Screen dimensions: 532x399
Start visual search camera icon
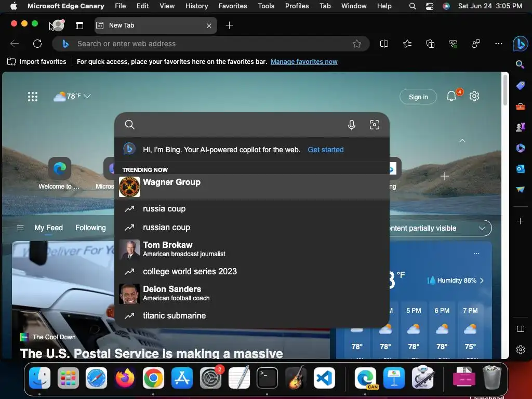coord(374,125)
